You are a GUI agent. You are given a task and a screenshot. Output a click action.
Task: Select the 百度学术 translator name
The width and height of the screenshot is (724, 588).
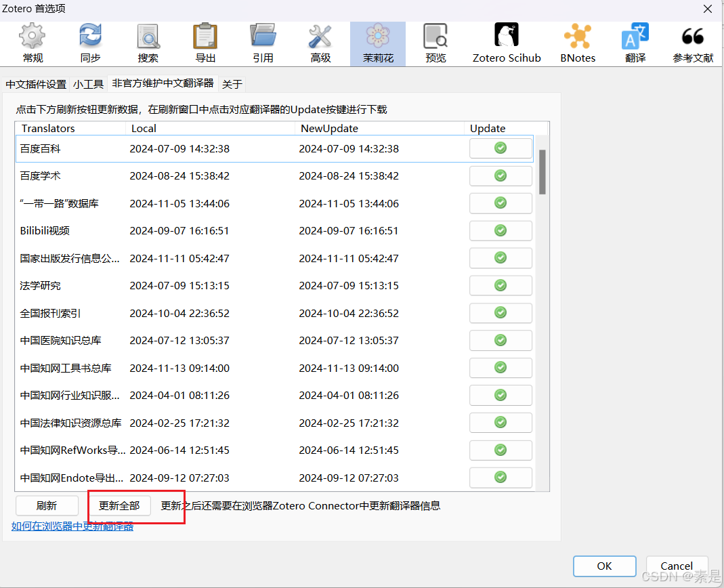tap(40, 176)
